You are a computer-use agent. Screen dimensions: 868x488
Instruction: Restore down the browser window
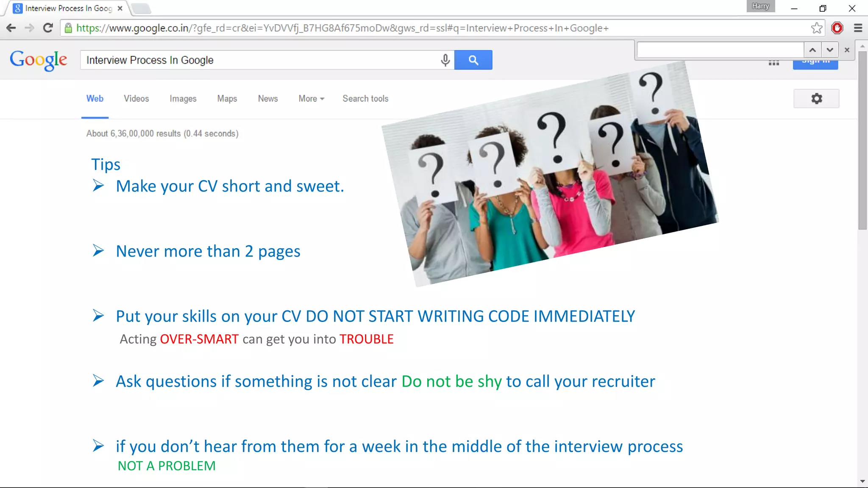[x=823, y=8]
